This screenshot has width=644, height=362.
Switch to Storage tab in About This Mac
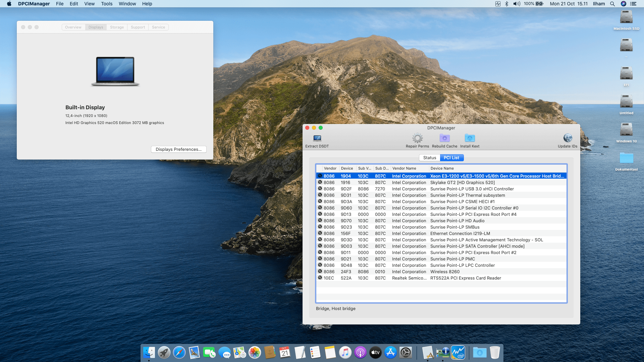(117, 27)
